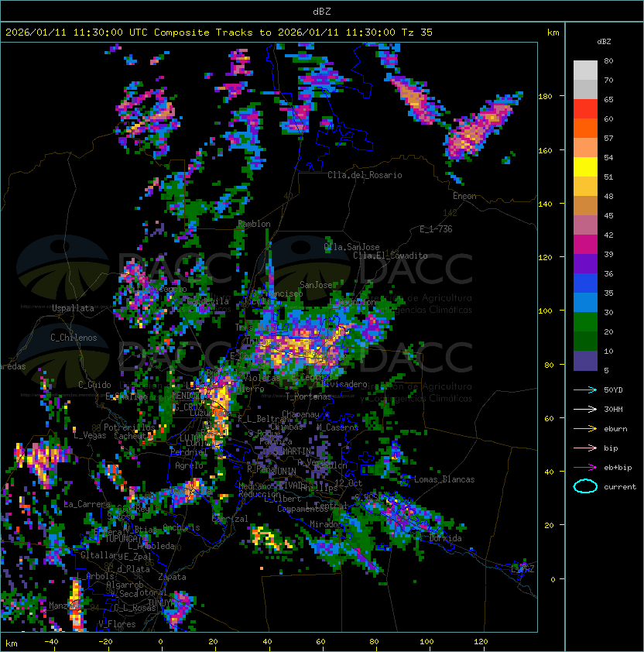Click the 'La_Carrera' place label
The width and height of the screenshot is (644, 652).
click(x=87, y=504)
